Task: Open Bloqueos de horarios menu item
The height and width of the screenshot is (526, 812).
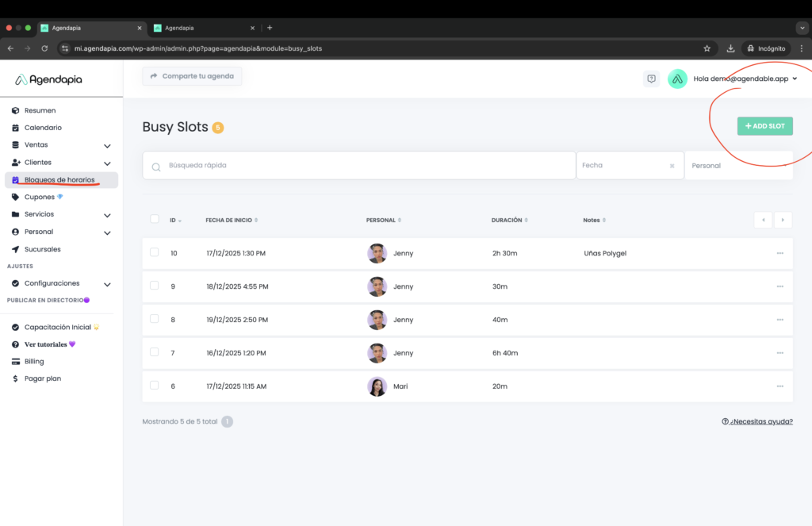Action: click(59, 180)
